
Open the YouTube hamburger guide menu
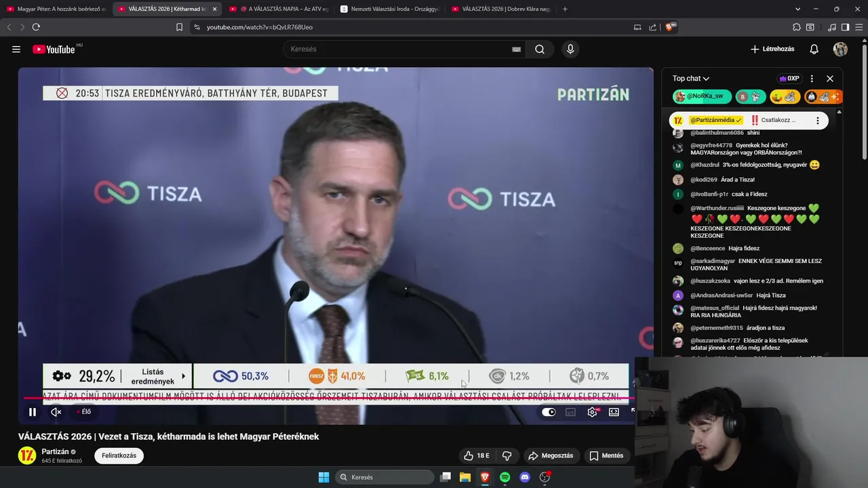(x=16, y=49)
